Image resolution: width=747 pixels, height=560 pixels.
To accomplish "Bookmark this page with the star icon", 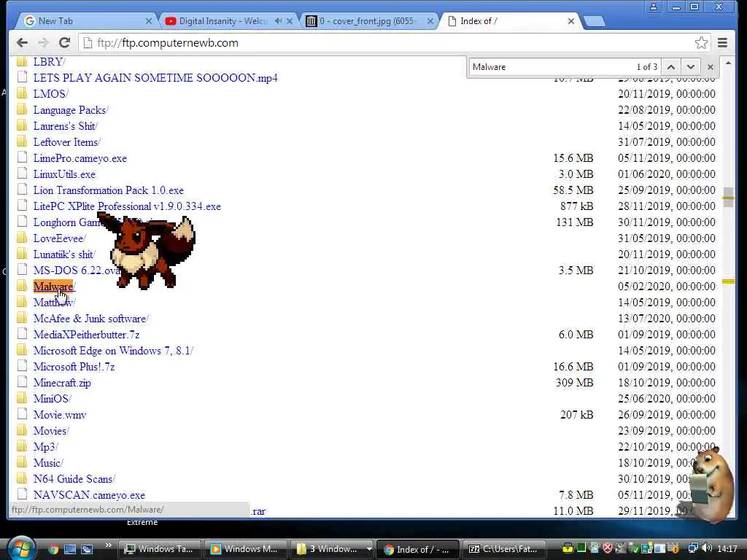I will pyautogui.click(x=701, y=43).
